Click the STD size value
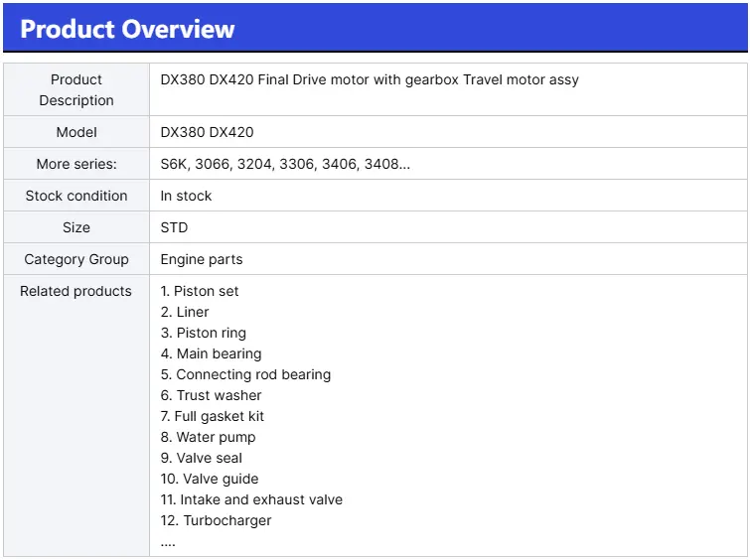 (174, 227)
